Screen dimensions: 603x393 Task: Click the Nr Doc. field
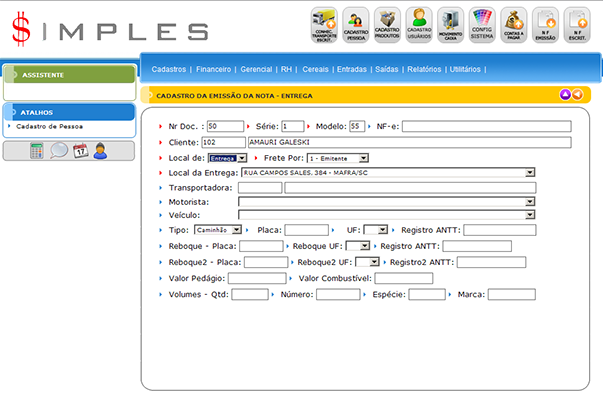click(x=225, y=126)
